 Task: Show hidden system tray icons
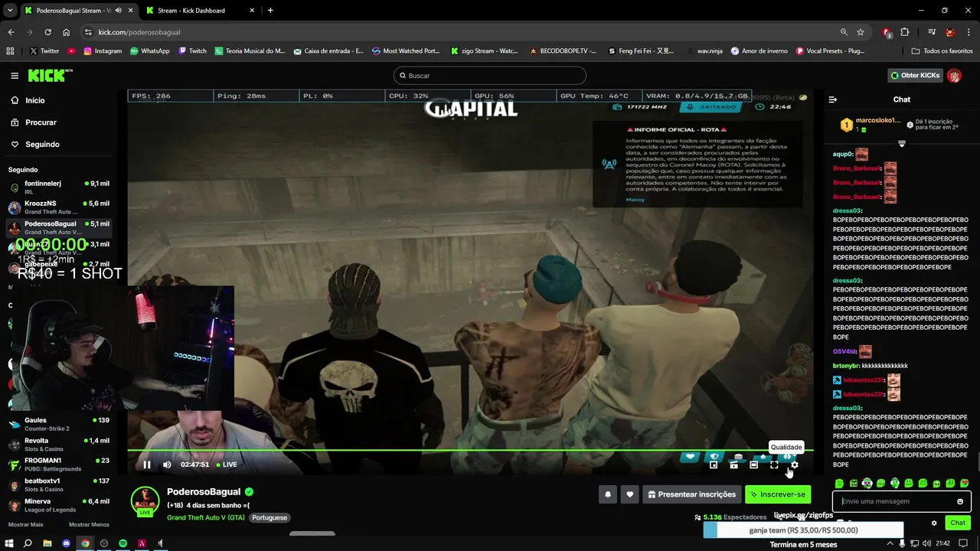(890, 543)
